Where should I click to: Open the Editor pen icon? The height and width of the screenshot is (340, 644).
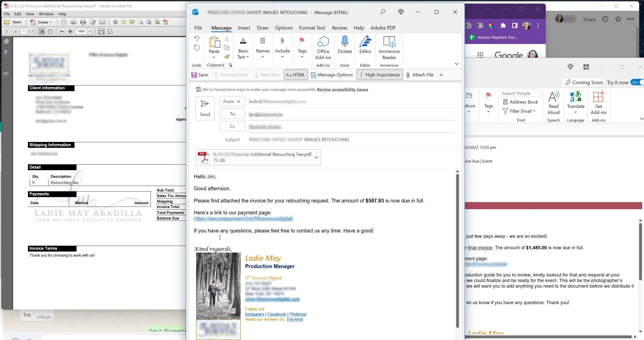[x=365, y=41]
